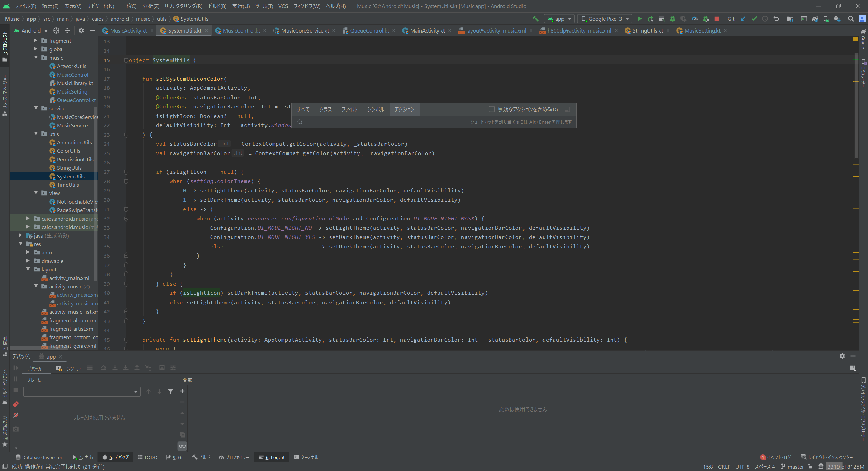868x471 pixels.
Task: Click the Debug app bug icon
Action: click(673, 19)
